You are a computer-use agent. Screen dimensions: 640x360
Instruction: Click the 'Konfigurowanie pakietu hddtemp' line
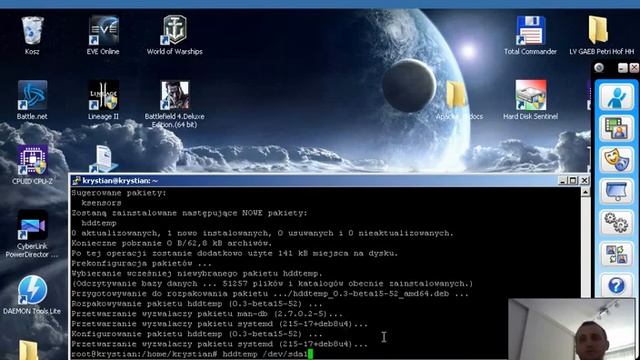(x=197, y=334)
